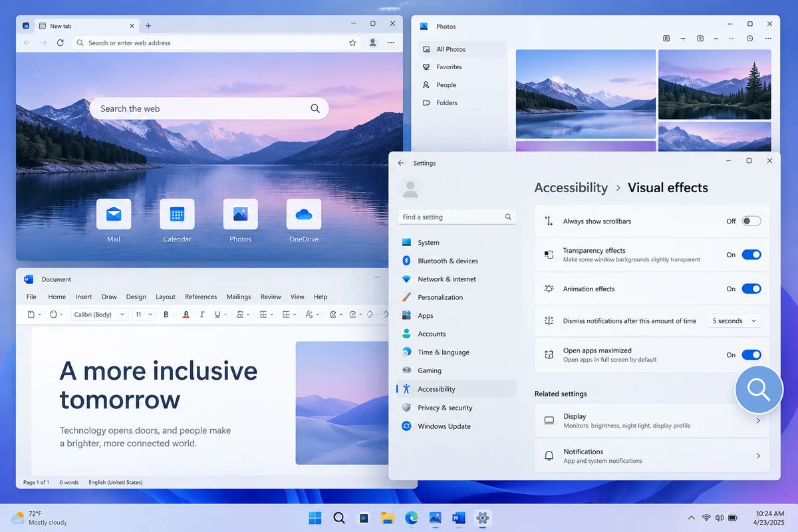Image resolution: width=798 pixels, height=532 pixels.
Task: Click the favorites star in the address bar
Action: (352, 43)
